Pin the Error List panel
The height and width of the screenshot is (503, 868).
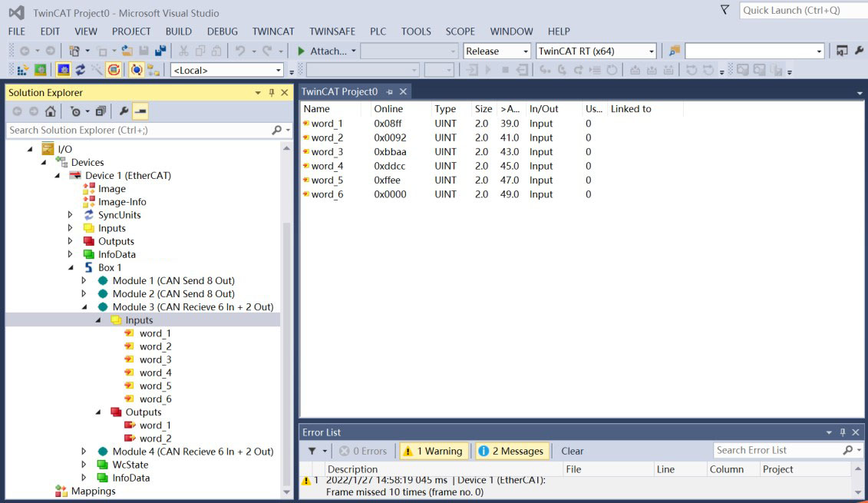[x=843, y=432]
